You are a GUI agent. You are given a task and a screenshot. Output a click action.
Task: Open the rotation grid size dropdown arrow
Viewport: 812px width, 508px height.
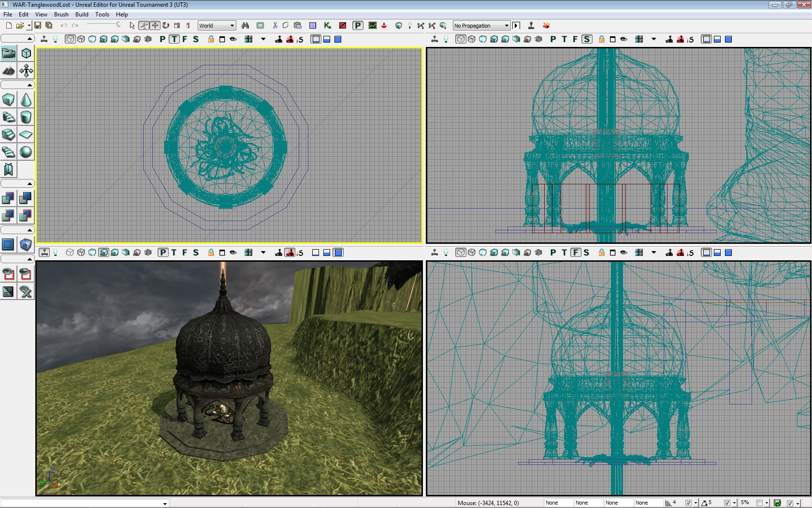(x=734, y=503)
